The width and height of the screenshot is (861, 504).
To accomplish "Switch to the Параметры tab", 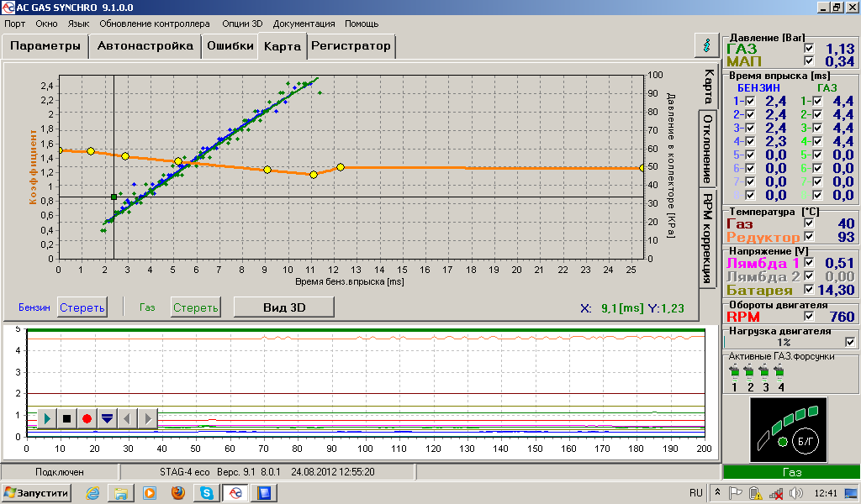I will (x=45, y=45).
